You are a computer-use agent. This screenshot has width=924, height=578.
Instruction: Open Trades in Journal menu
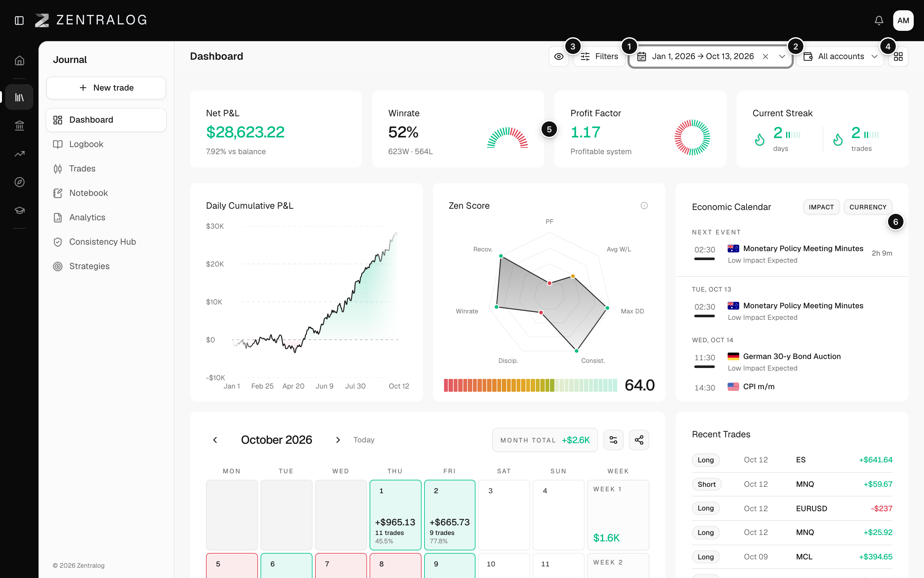point(106,169)
